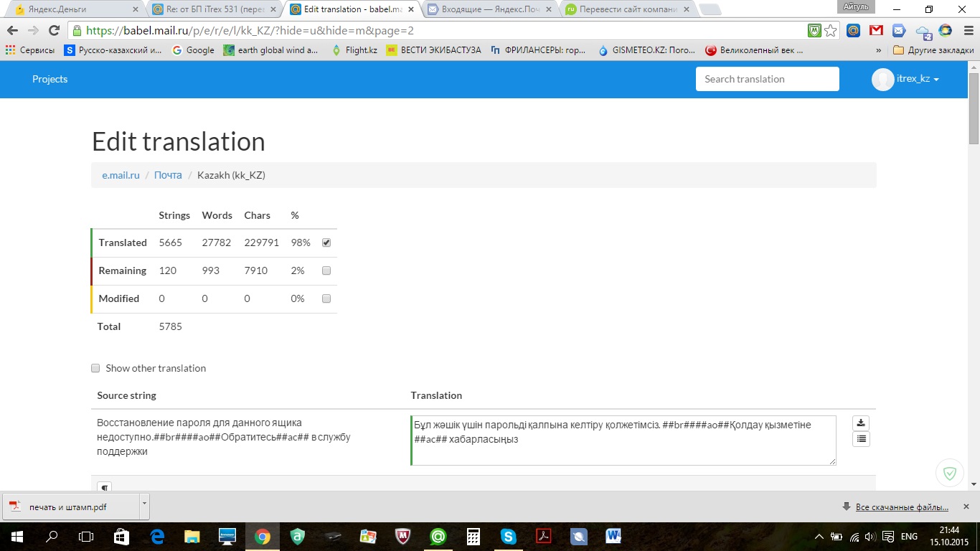This screenshot has width=980, height=551.
Task: Open Windows Store from the taskbar
Action: (122, 536)
